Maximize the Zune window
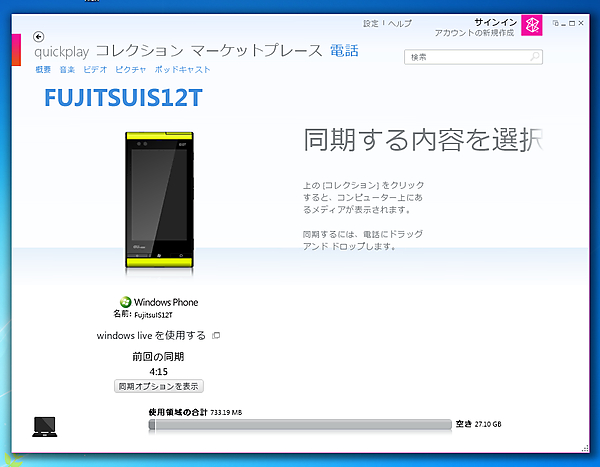600x467 pixels. pos(572,23)
